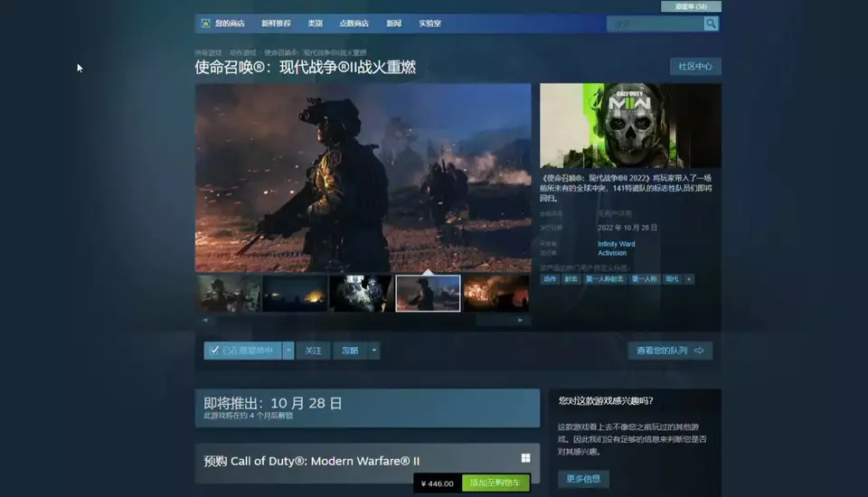Select the first screenshot thumbnail
868x497 pixels.
[x=229, y=294]
